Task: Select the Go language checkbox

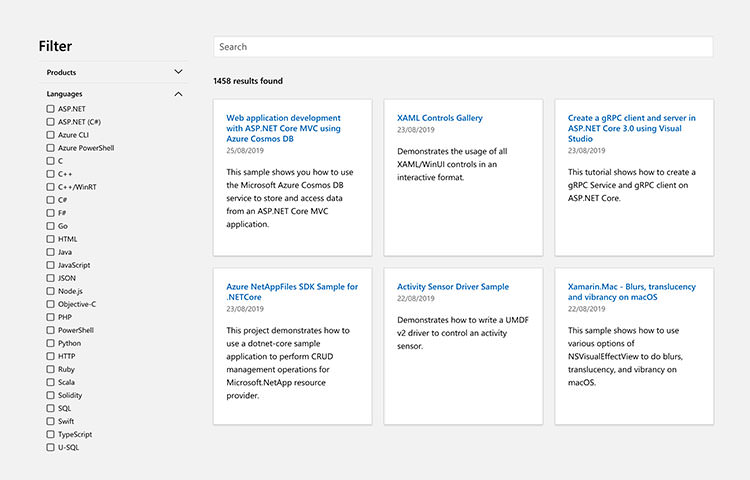Action: 51,226
